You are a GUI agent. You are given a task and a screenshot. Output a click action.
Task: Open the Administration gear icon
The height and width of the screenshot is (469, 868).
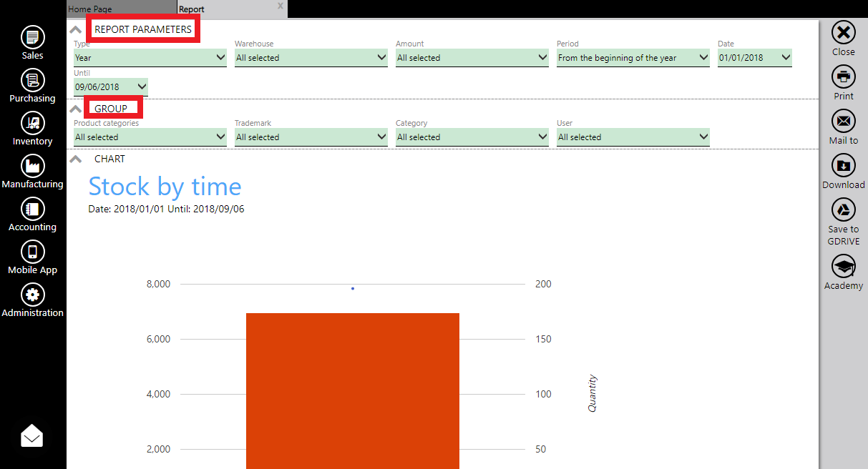32,295
